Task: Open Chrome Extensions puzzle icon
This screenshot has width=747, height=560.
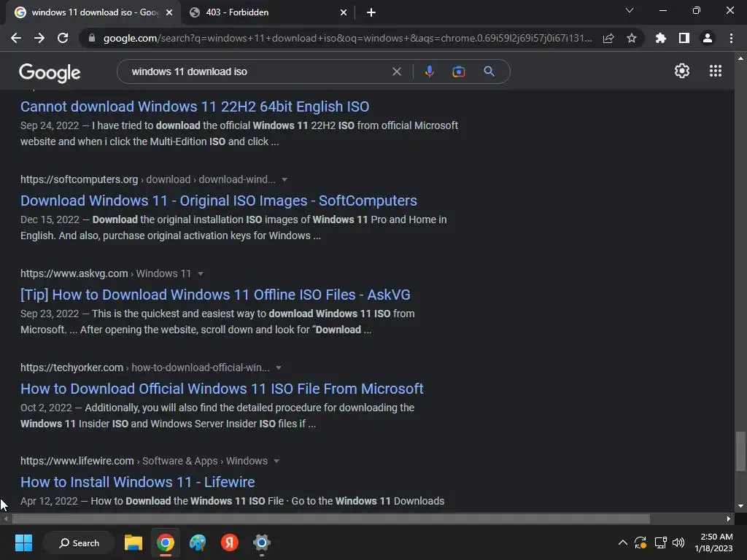Action: (x=661, y=38)
